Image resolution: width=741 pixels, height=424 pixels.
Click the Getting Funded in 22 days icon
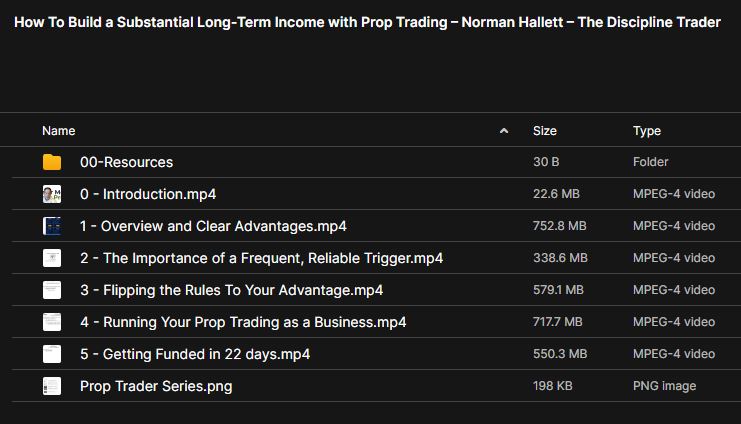click(52, 354)
